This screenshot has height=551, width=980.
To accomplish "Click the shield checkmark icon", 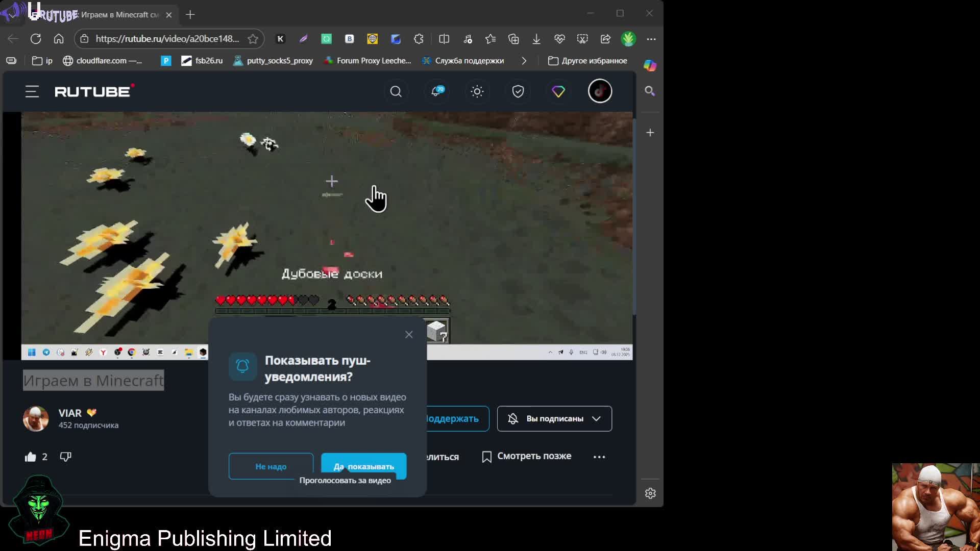I will pos(518,92).
